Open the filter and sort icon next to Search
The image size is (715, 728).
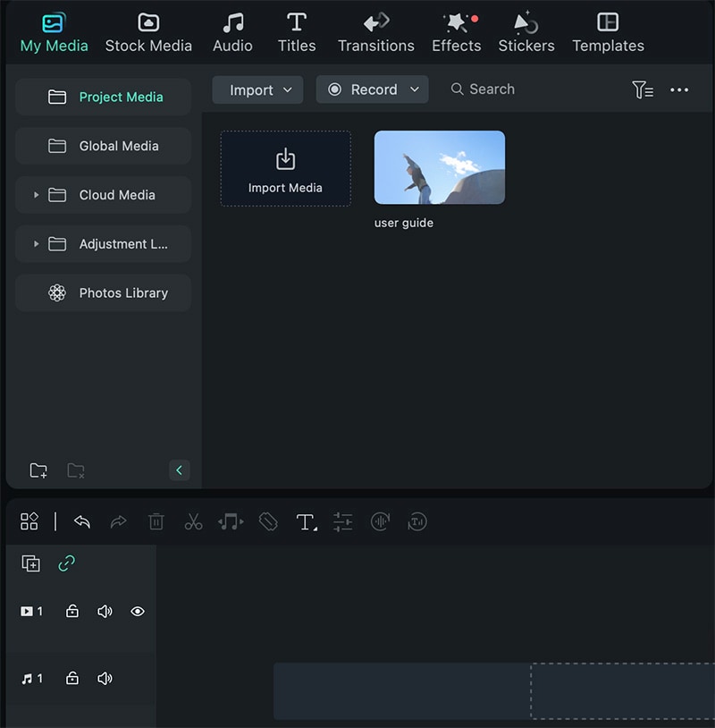(x=643, y=89)
